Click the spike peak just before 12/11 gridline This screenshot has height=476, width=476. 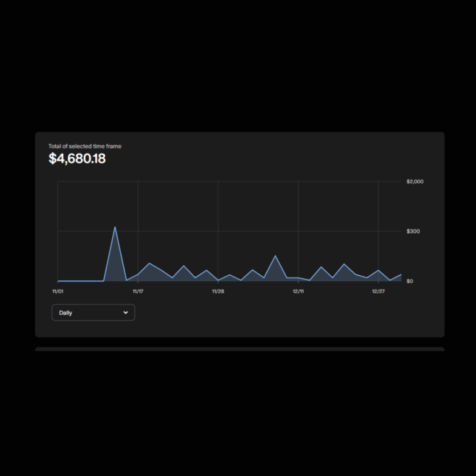click(x=275, y=255)
